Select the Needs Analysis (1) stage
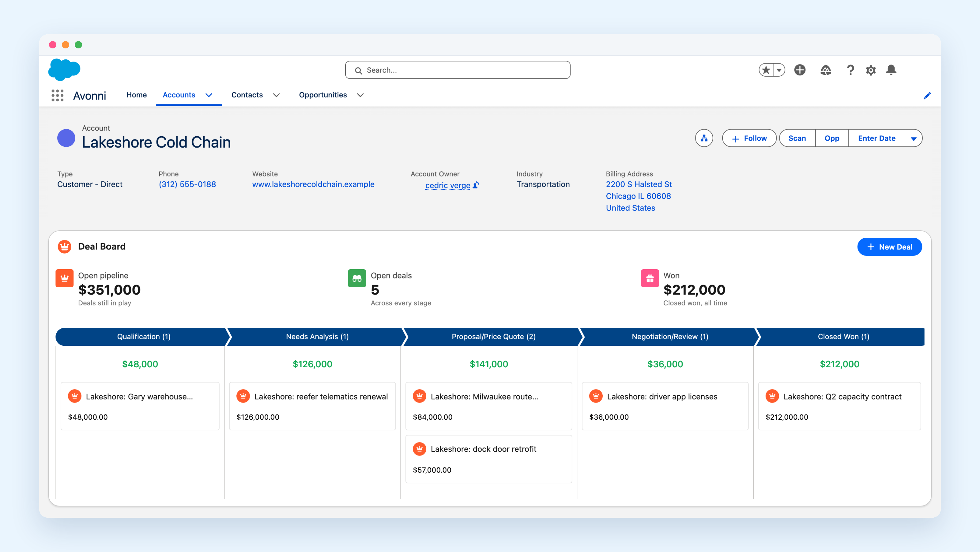980x552 pixels. [x=317, y=337]
